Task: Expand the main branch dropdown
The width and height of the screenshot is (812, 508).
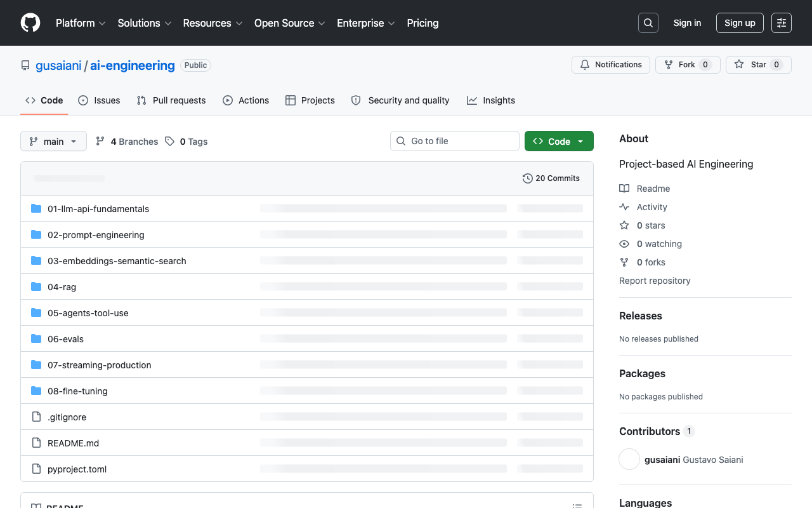Action: click(x=53, y=142)
